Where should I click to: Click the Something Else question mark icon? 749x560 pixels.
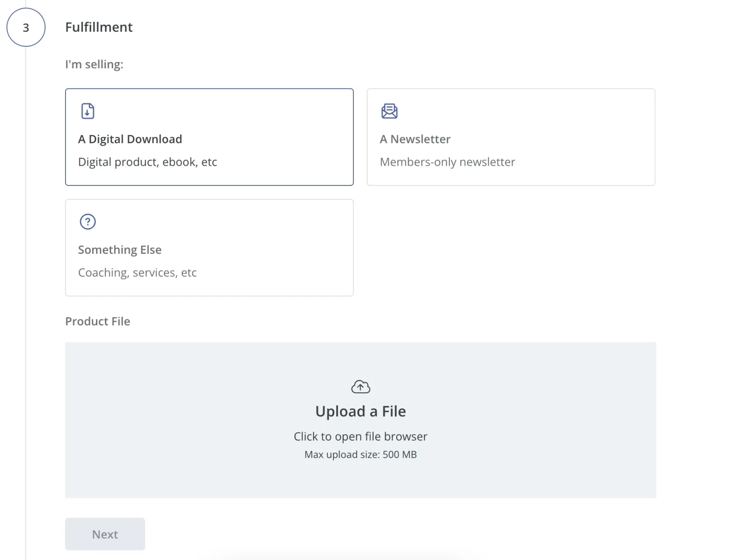[88, 221]
